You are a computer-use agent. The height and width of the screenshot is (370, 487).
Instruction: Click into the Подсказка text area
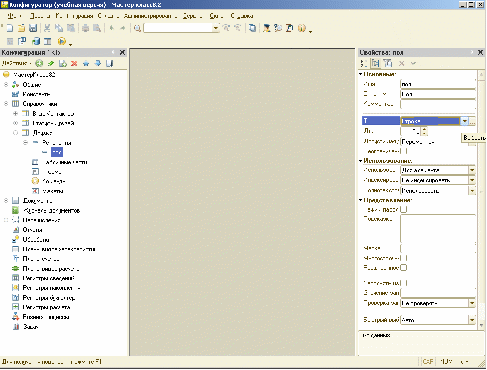tap(438, 229)
